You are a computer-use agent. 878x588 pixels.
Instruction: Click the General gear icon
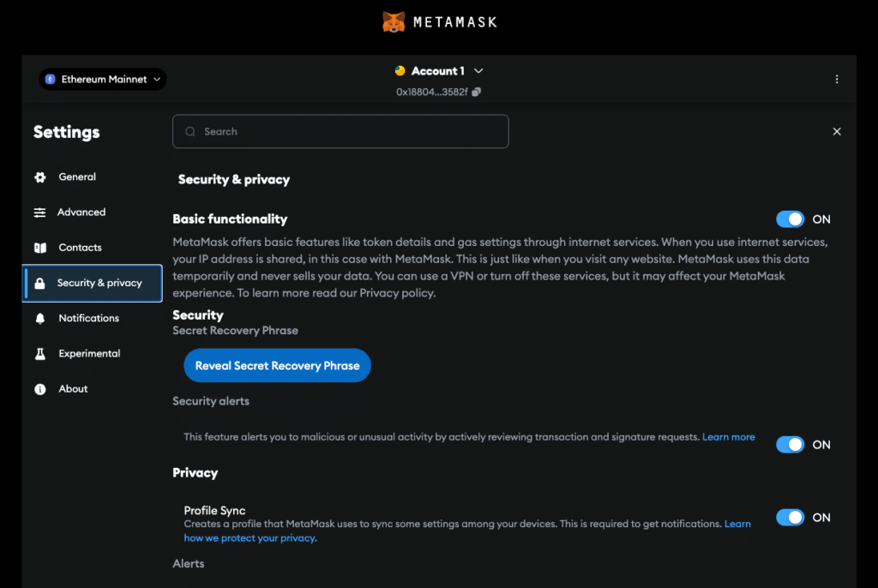(x=40, y=177)
